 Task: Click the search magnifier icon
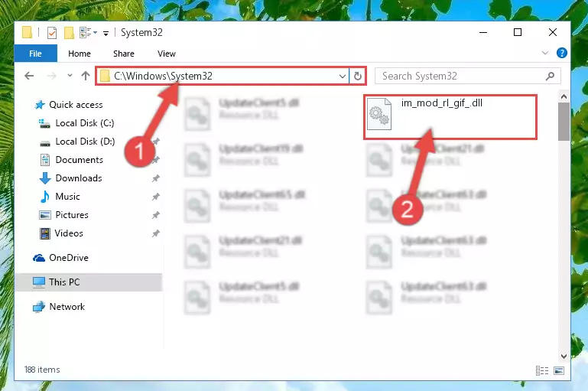click(550, 77)
